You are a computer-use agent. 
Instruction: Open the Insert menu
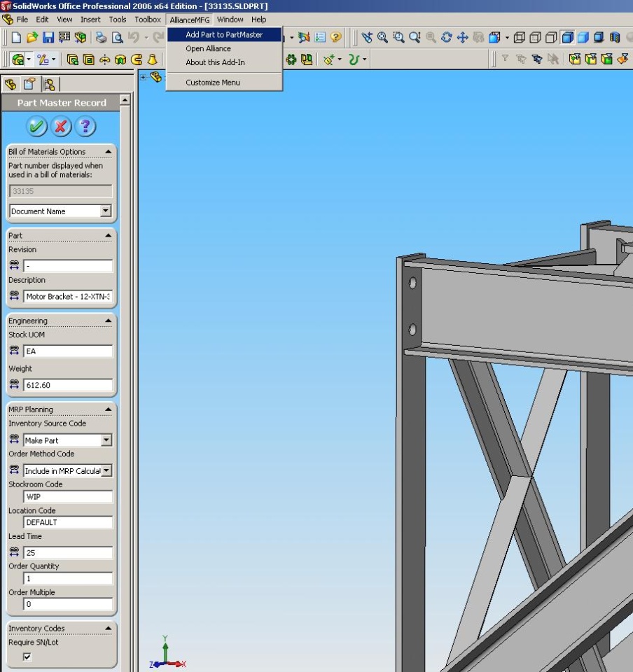tap(90, 20)
